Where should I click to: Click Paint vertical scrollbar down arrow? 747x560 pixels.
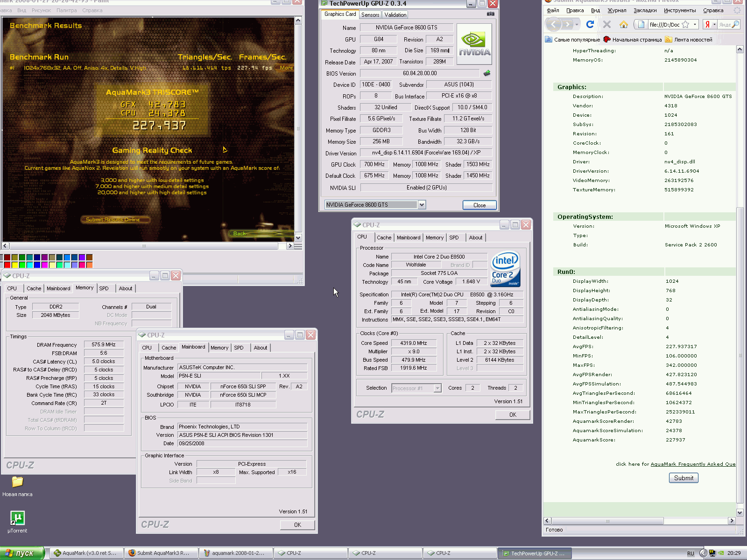[298, 237]
